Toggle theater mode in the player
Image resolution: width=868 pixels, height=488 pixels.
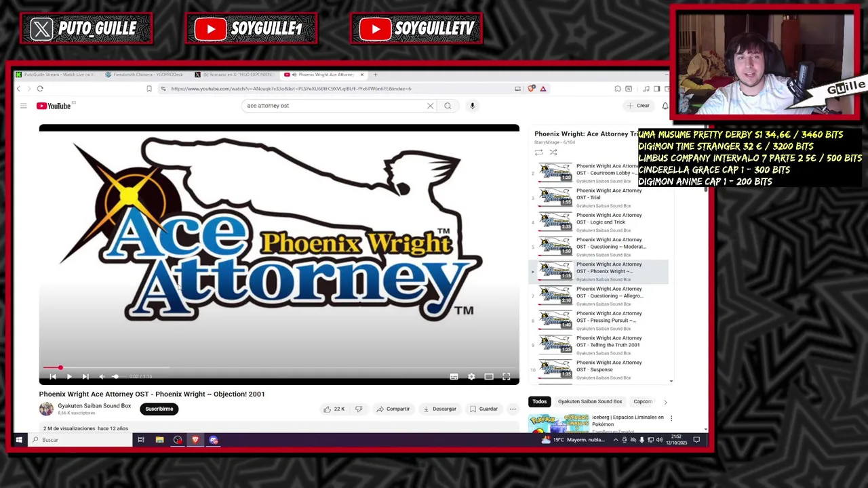[x=489, y=376]
